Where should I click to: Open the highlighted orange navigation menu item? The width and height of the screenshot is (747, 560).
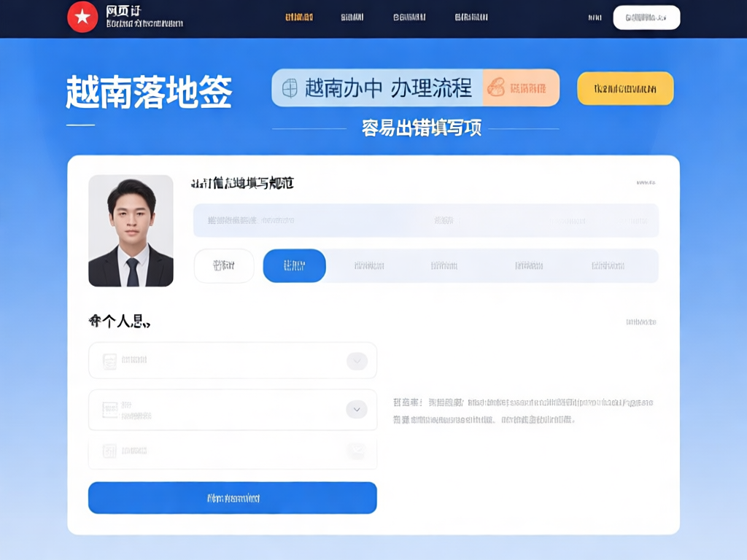click(299, 17)
